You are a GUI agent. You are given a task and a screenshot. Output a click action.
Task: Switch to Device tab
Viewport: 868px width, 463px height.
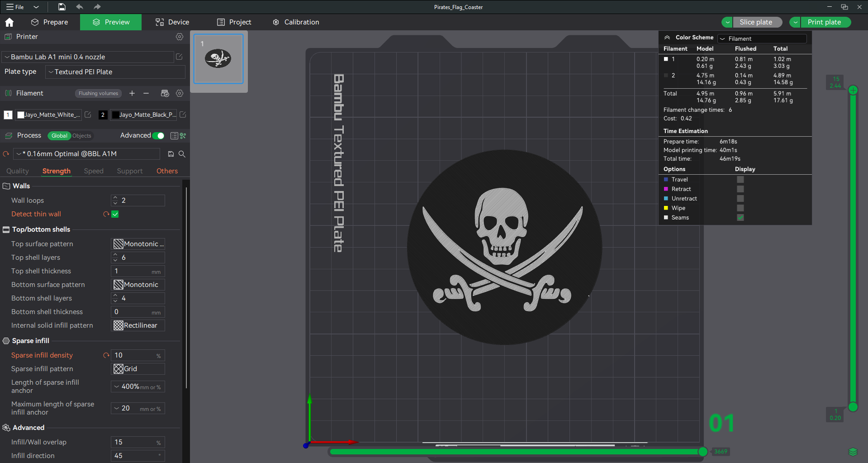click(x=172, y=22)
